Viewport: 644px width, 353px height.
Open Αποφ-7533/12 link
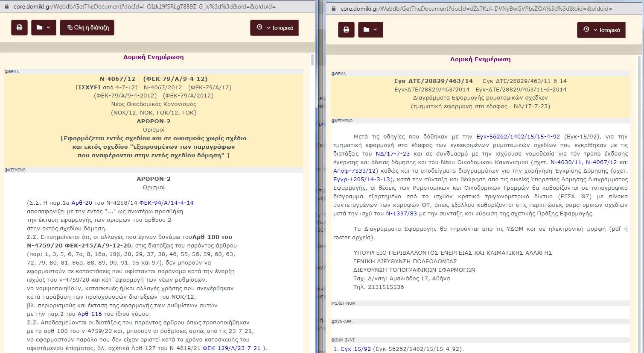pos(356,171)
